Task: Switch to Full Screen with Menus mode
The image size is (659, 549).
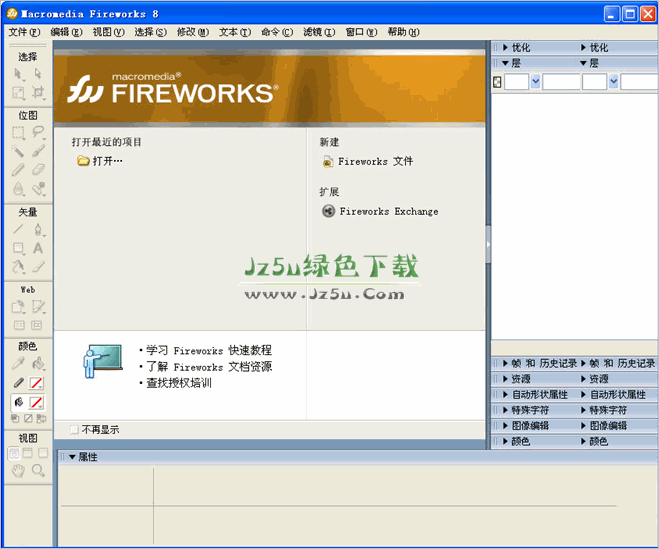Action: click(x=28, y=453)
